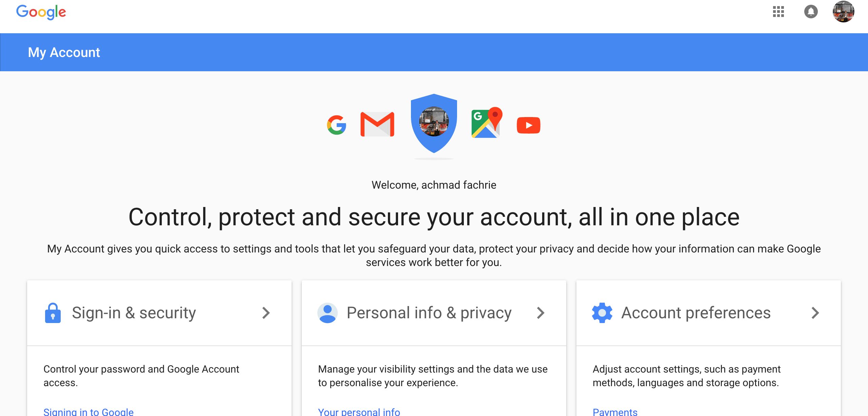Click the blue gear icon

602,313
